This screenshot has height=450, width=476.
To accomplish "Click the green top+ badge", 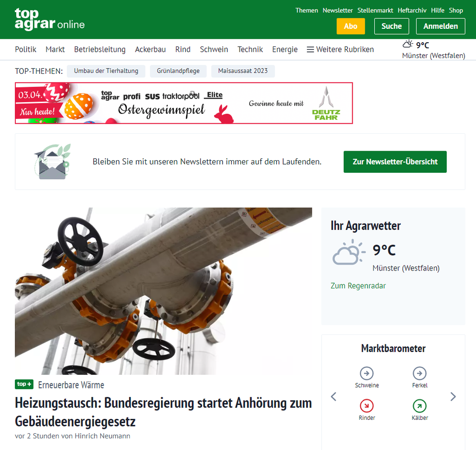I will (x=24, y=384).
